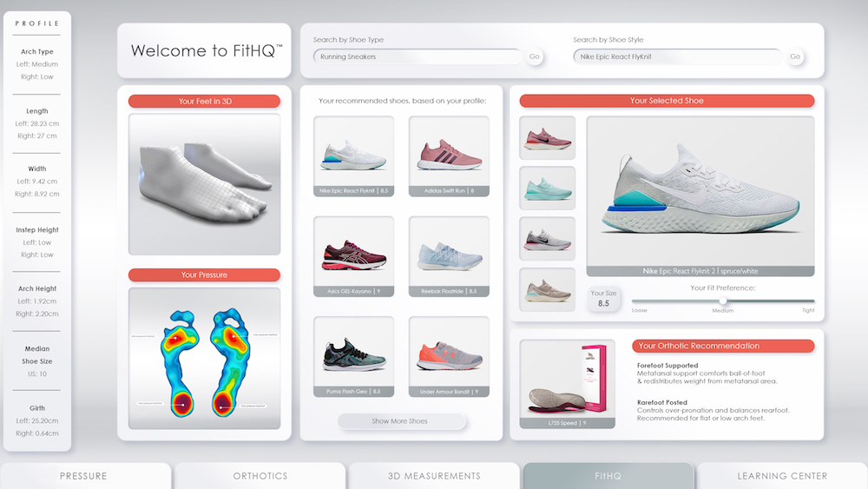Select the Adidas Swift Run shoe card
The width and height of the screenshot is (868, 489).
(449, 156)
